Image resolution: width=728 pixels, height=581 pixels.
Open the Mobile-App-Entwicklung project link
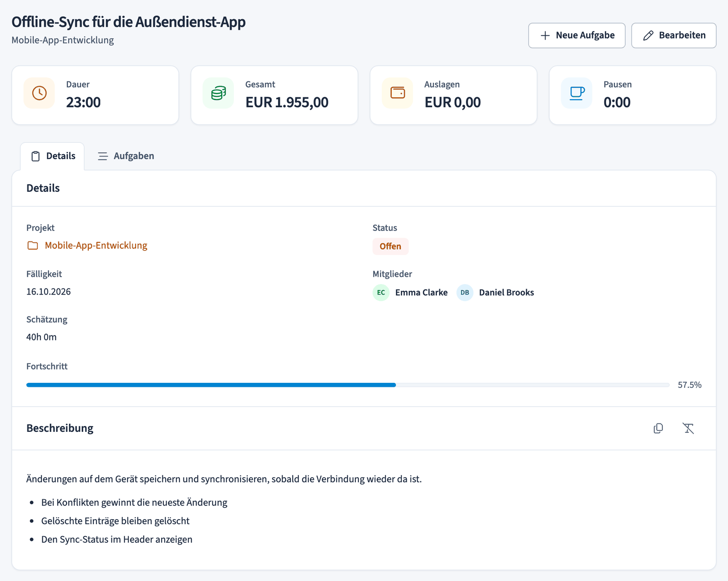[96, 245]
